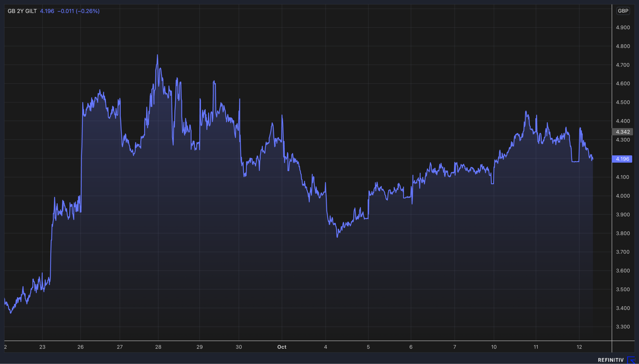Click the 4.400 y-axis label
This screenshot has height=364, width=639.
pos(623,121)
